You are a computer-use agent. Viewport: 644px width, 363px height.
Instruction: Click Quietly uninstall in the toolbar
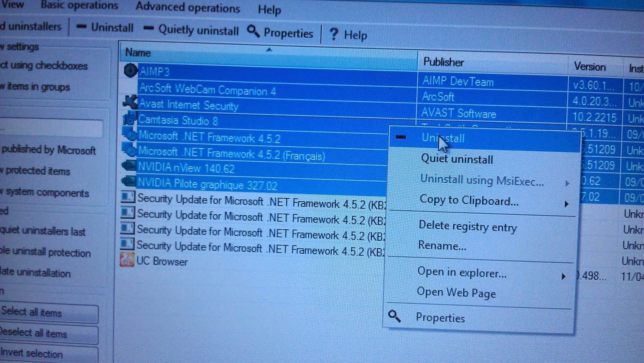pyautogui.click(x=191, y=30)
